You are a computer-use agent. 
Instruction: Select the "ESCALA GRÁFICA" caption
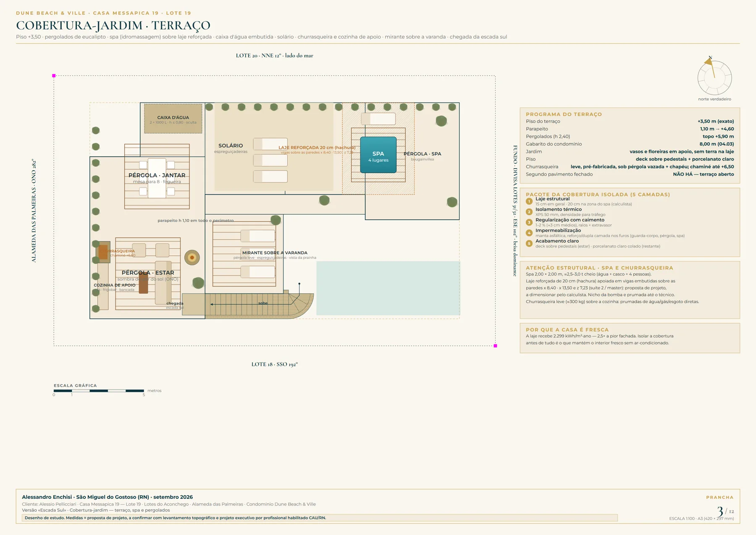click(x=75, y=385)
